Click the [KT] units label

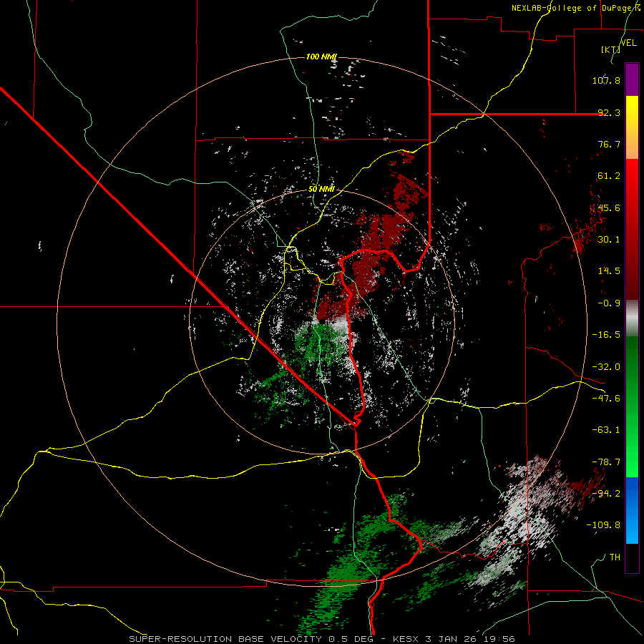pos(611,49)
